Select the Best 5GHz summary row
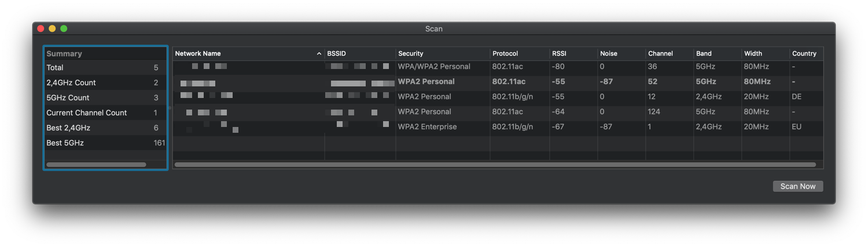Image resolution: width=868 pixels, height=247 pixels. tap(105, 143)
